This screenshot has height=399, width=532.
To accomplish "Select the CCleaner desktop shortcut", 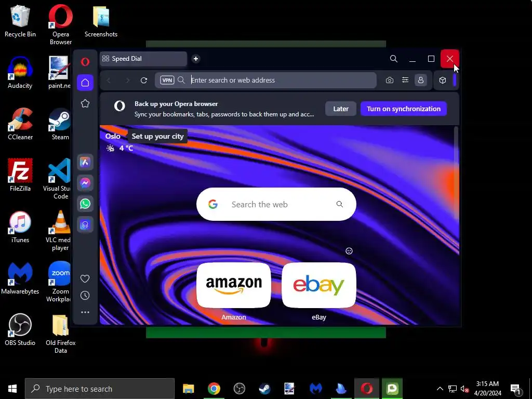I will tap(20, 124).
